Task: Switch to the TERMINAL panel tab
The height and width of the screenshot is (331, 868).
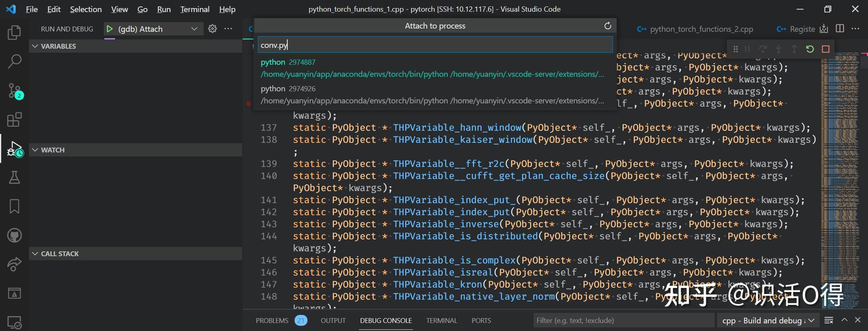Action: [441, 321]
